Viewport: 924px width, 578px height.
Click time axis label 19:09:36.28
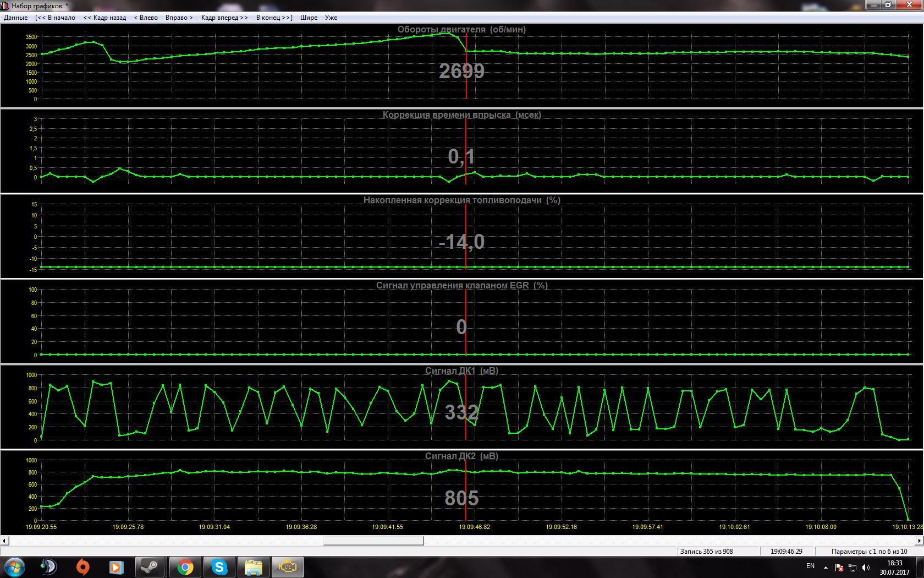click(301, 527)
